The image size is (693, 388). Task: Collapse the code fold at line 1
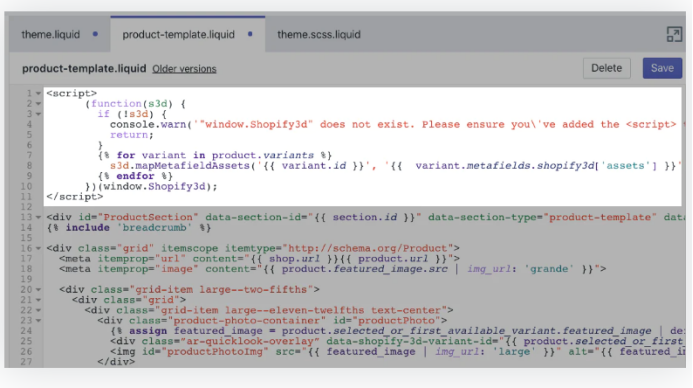(x=38, y=93)
